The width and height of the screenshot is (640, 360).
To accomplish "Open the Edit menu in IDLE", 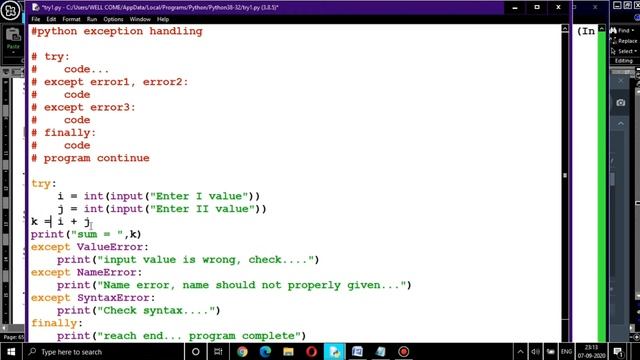I will coord(51,19).
